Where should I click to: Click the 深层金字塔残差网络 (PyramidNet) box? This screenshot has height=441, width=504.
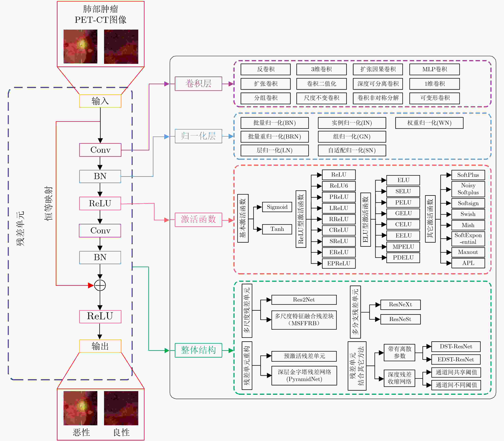pyautogui.click(x=304, y=376)
